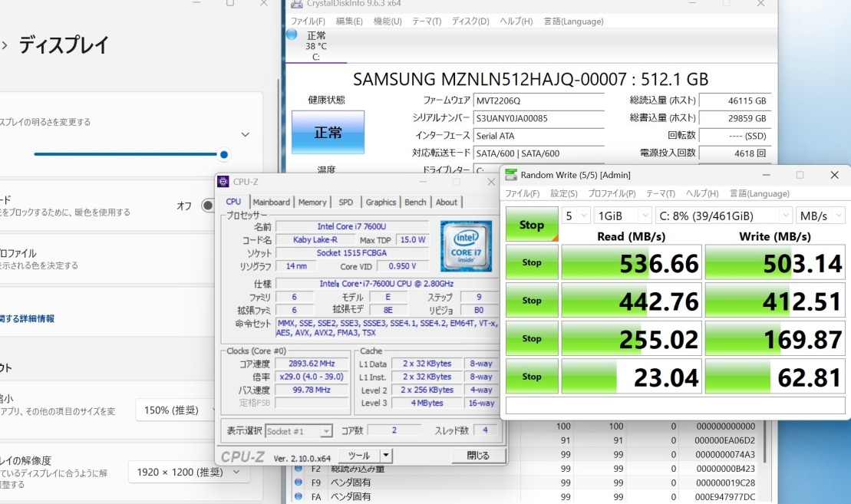851x504 pixels.
Task: Click the Stop button on the 255.02 row
Action: 532,338
